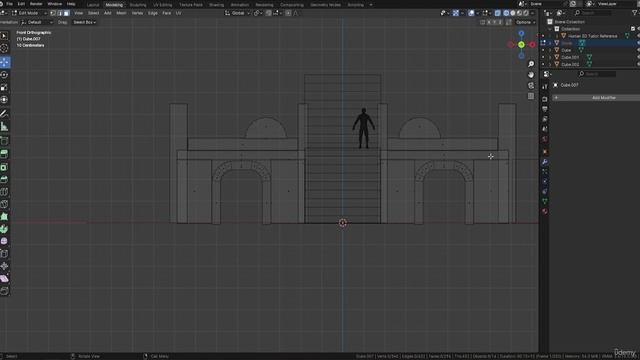The width and height of the screenshot is (640, 360).
Task: Enable face select mode
Action: [67, 13]
